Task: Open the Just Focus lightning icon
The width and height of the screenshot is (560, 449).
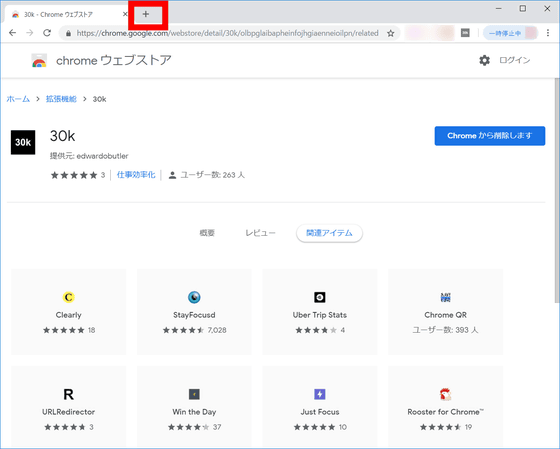Action: [x=320, y=394]
